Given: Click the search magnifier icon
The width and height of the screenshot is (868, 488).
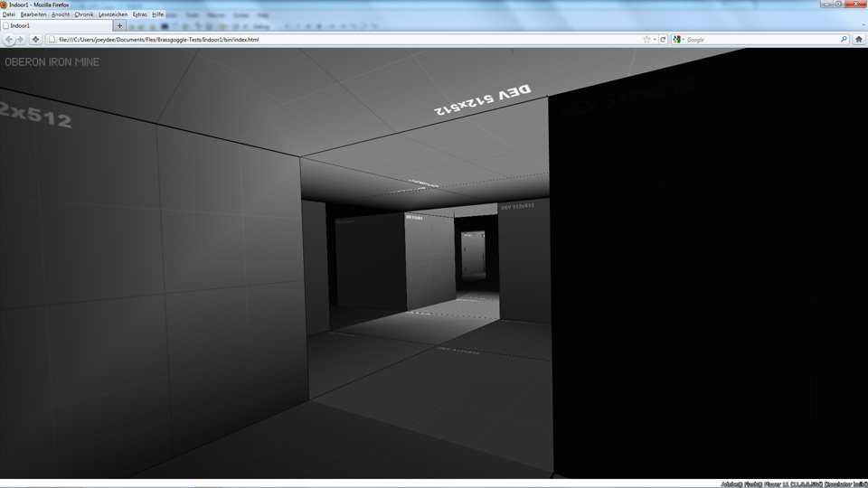Looking at the screenshot, I should pyautogui.click(x=844, y=40).
